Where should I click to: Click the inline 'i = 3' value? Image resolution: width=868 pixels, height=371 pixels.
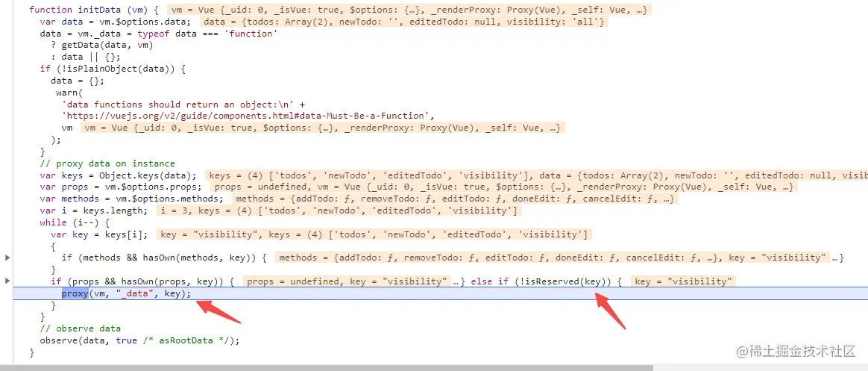click(x=339, y=211)
